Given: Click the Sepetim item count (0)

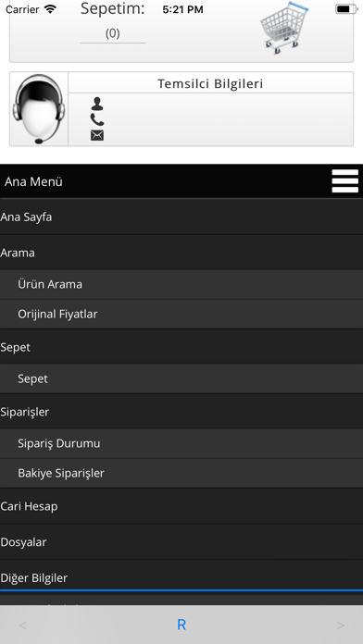Looking at the screenshot, I should click(x=113, y=33).
